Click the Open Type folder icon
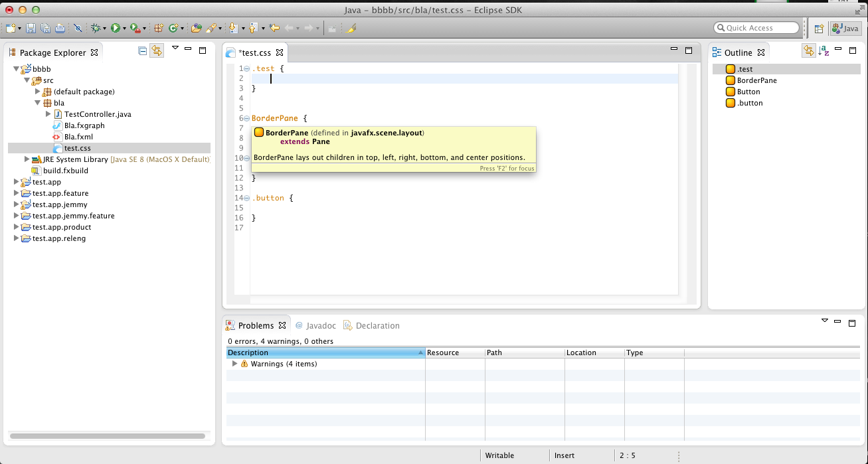 195,28
